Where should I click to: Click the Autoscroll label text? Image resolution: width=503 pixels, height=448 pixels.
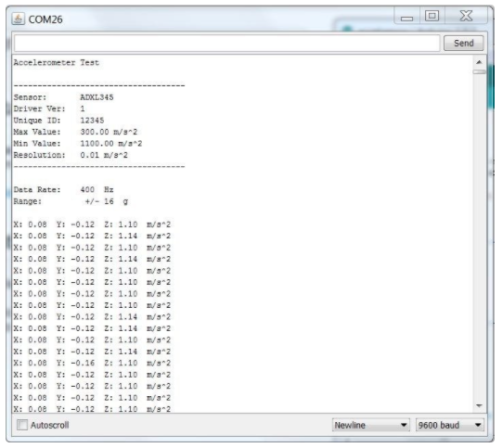pyautogui.click(x=50, y=425)
